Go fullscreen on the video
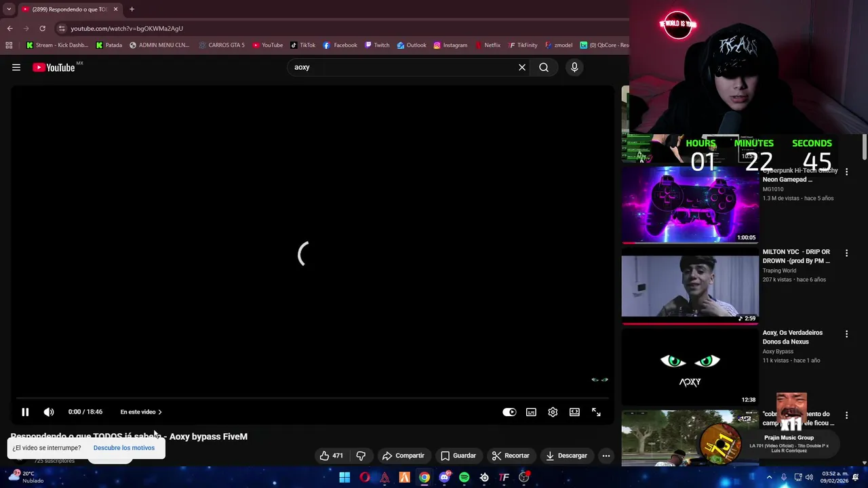 [x=596, y=412]
